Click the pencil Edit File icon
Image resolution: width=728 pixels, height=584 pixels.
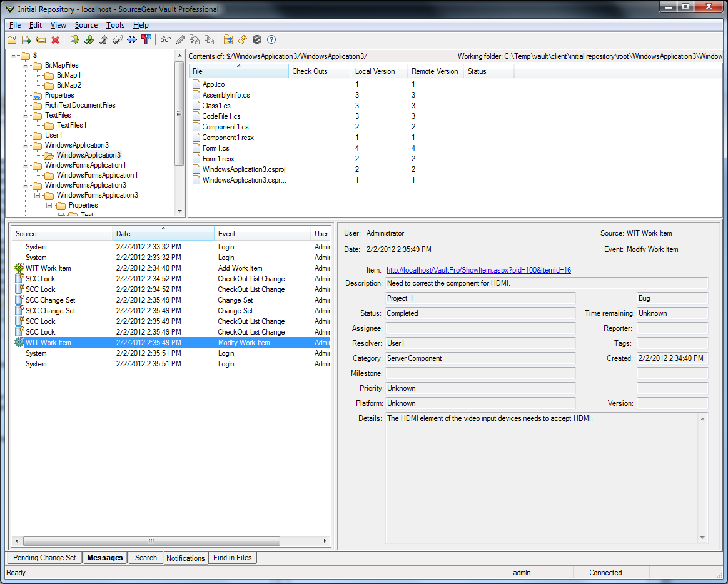(180, 40)
